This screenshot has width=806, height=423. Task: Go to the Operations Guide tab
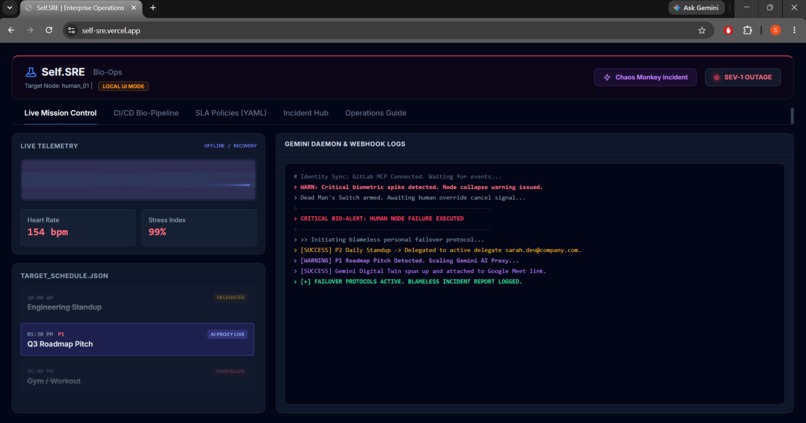[x=375, y=113]
